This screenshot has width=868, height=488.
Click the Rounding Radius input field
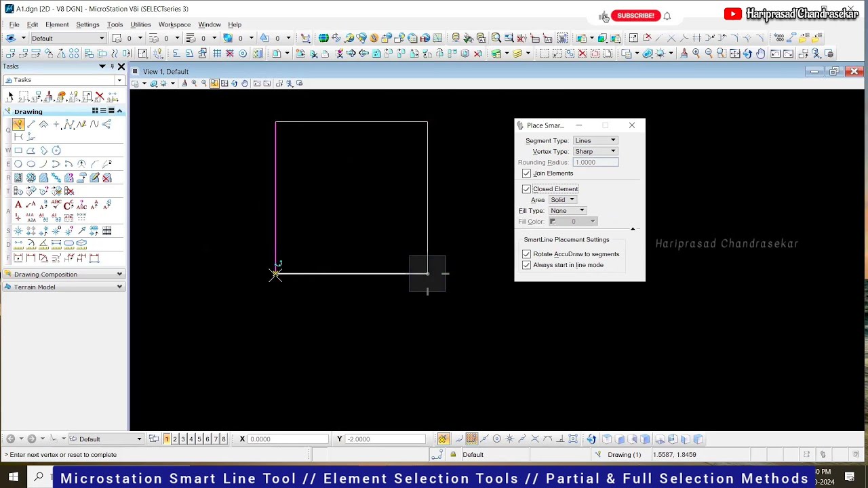pos(595,163)
